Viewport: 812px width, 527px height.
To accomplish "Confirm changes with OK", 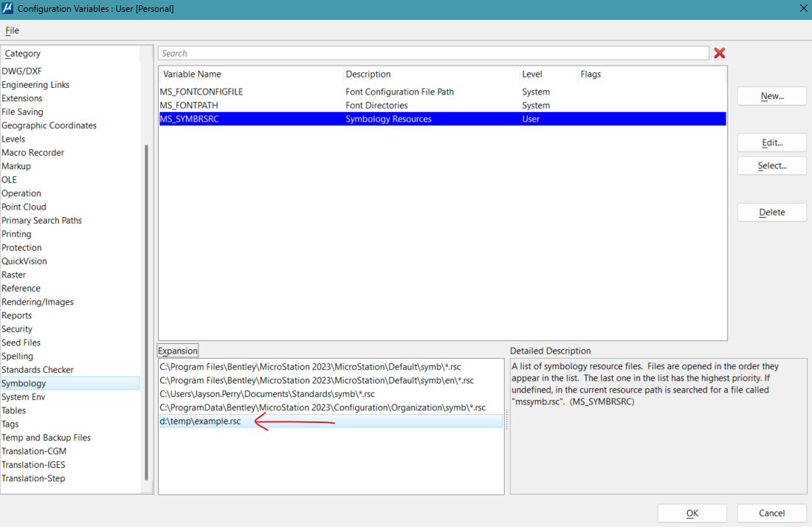I will coord(692,513).
